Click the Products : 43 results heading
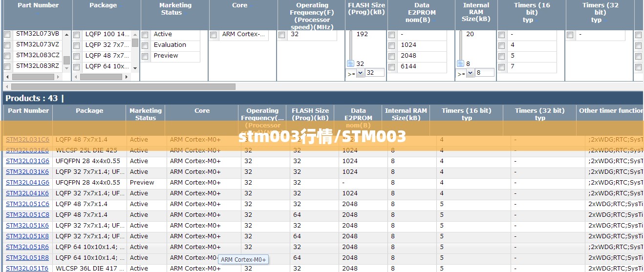Viewport: 644px width, 272px height. point(31,98)
